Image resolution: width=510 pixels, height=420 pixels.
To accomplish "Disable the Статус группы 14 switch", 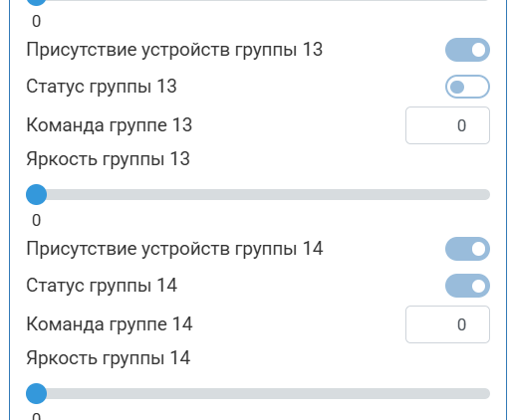I will click(x=467, y=286).
